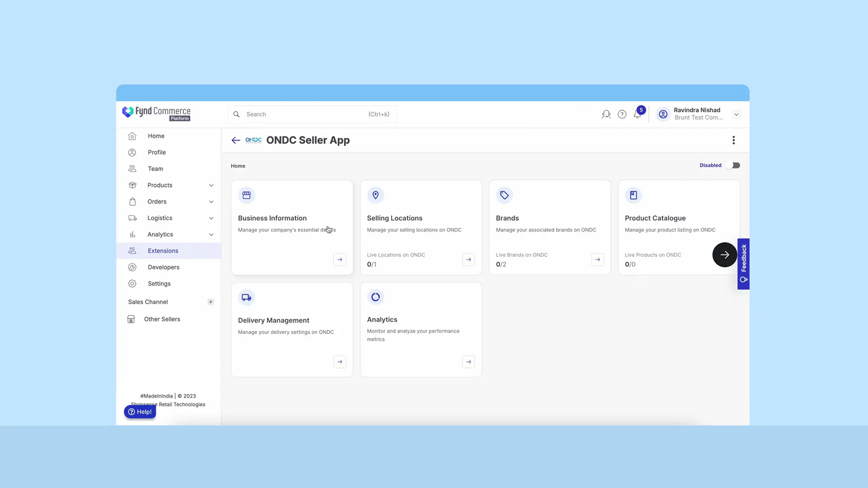Open Selling Locations via its arrow button
Image resolution: width=868 pixels, height=488 pixels.
[468, 259]
